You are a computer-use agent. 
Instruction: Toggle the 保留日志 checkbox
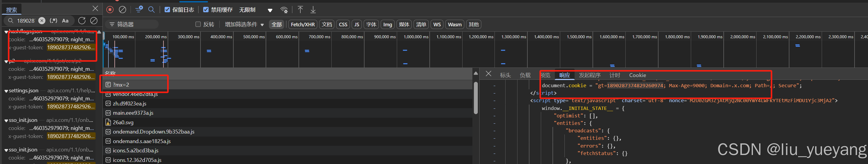pos(167,10)
